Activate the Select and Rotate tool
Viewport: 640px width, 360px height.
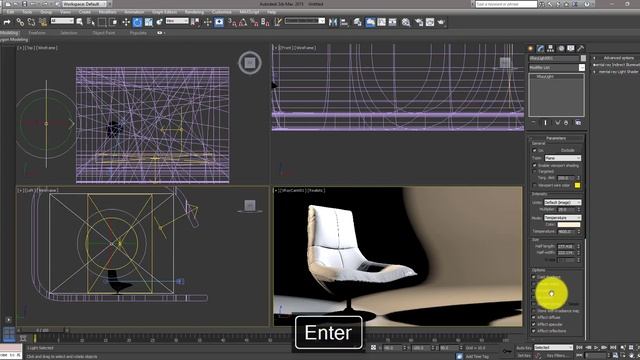137,22
